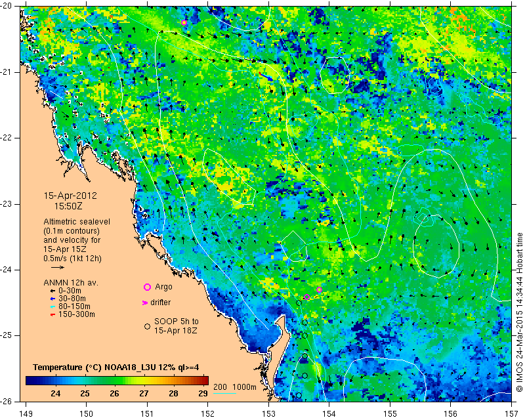Click the magenta Argo legend circle

click(147, 287)
